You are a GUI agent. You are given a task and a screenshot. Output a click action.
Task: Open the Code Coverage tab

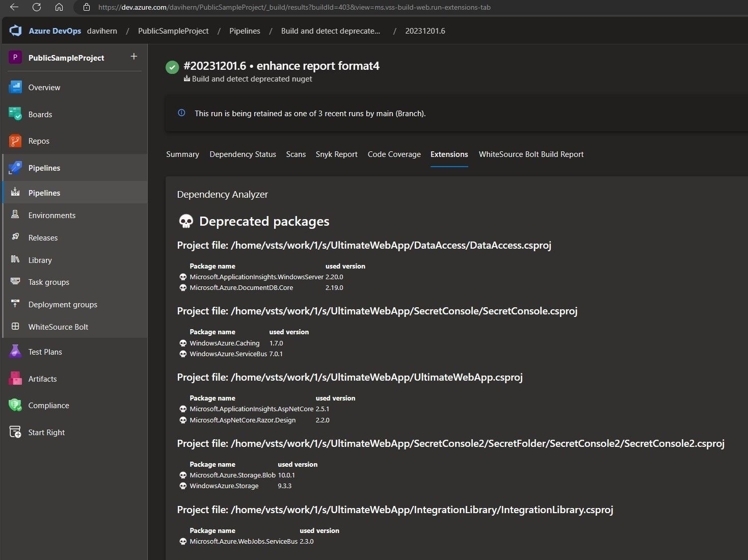[x=394, y=154]
